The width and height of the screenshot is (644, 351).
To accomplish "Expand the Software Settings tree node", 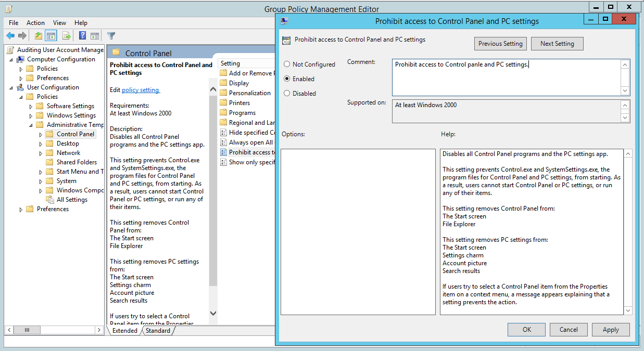I will [31, 106].
